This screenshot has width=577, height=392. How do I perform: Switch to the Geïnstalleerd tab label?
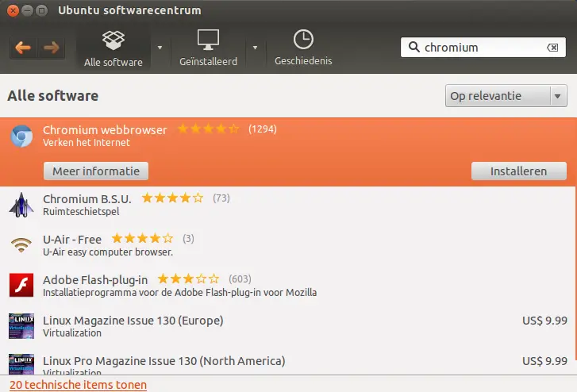pyautogui.click(x=208, y=61)
